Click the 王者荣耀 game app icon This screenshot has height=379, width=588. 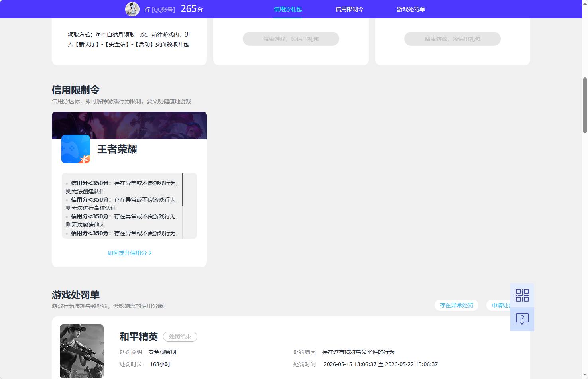[76, 149]
